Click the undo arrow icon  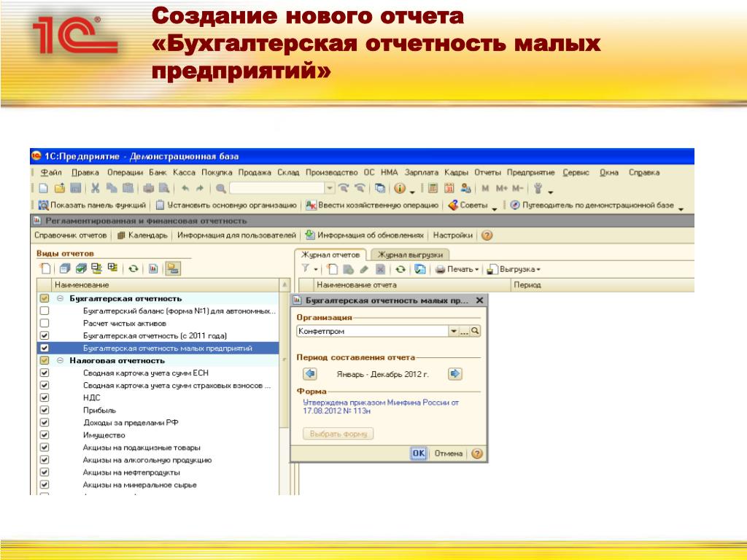[x=185, y=188]
